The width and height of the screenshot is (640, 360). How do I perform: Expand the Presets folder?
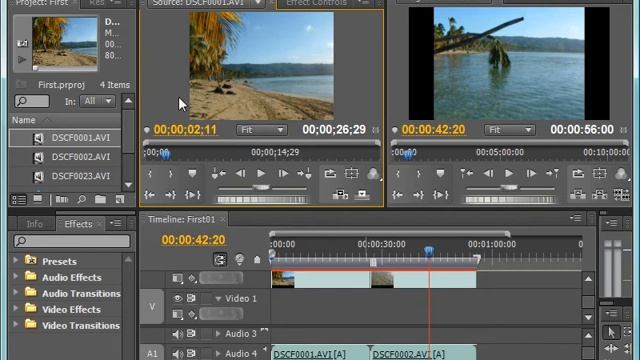(x=16, y=260)
